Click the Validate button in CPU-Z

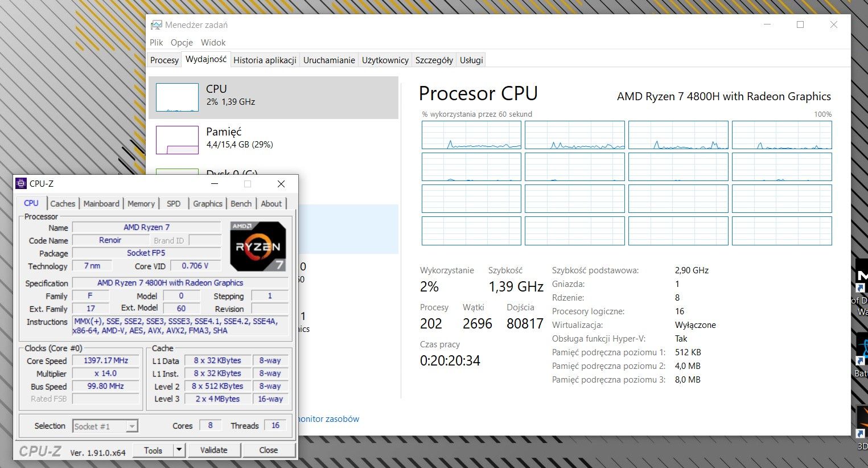click(x=214, y=450)
